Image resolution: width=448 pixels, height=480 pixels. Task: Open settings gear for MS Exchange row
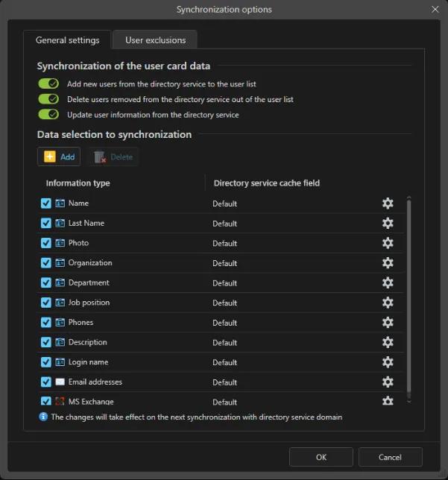[x=388, y=401]
